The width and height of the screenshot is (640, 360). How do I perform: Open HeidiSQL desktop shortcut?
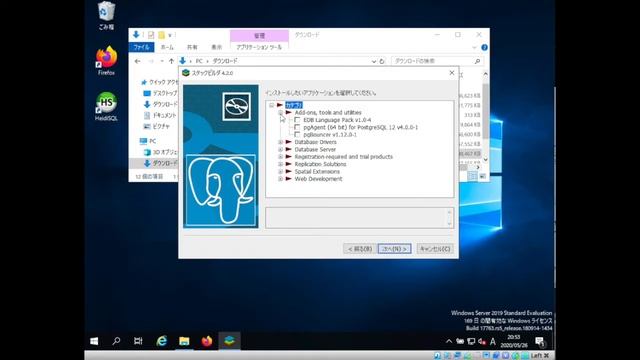pyautogui.click(x=106, y=106)
